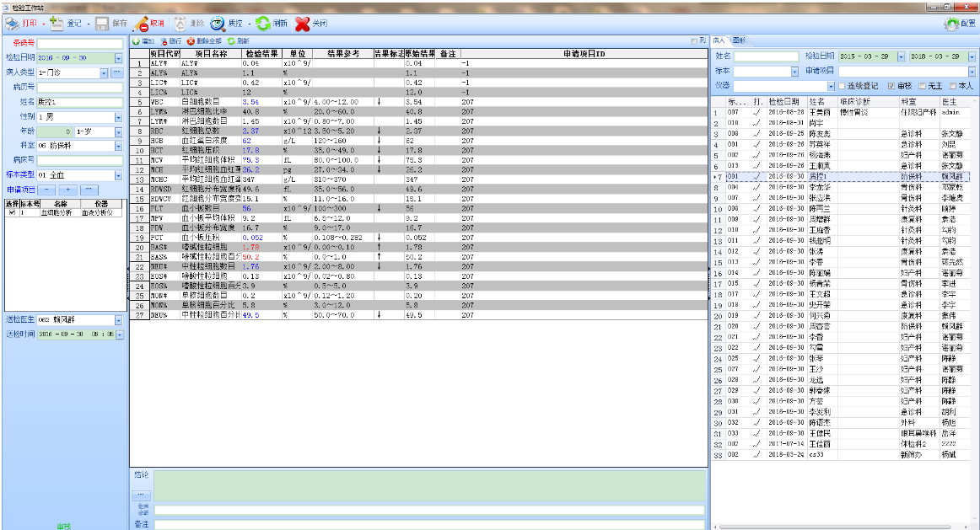Click the green 刷新 (Refresh) toolbar icon
Image resolution: width=980 pixels, height=530 pixels.
point(263,24)
